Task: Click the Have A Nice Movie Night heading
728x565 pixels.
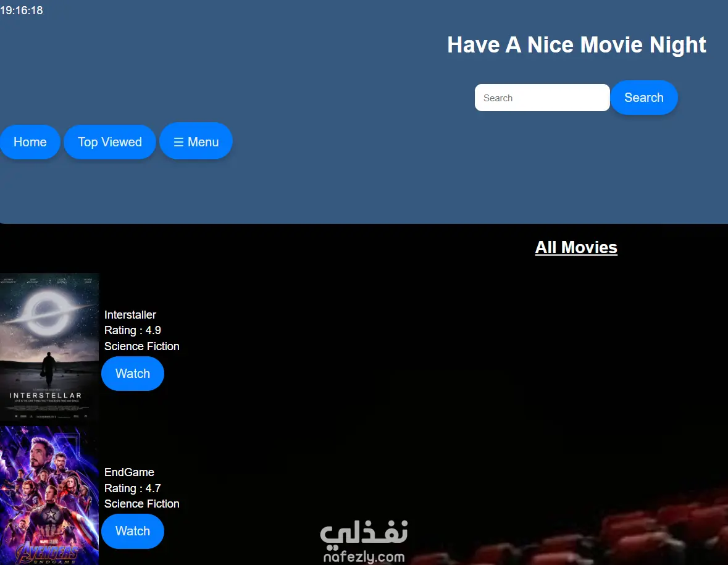Action: pos(576,44)
